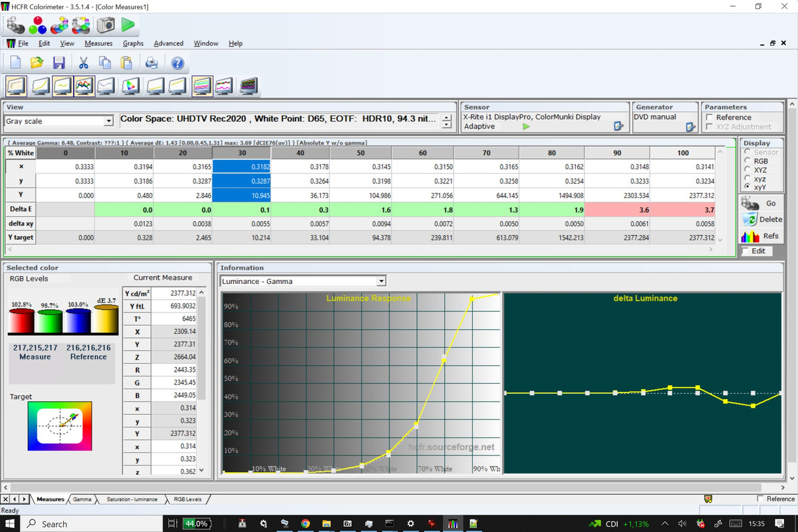The width and height of the screenshot is (798, 532).
Task: Toggle the measures table view monitor icon
Action: point(15,86)
